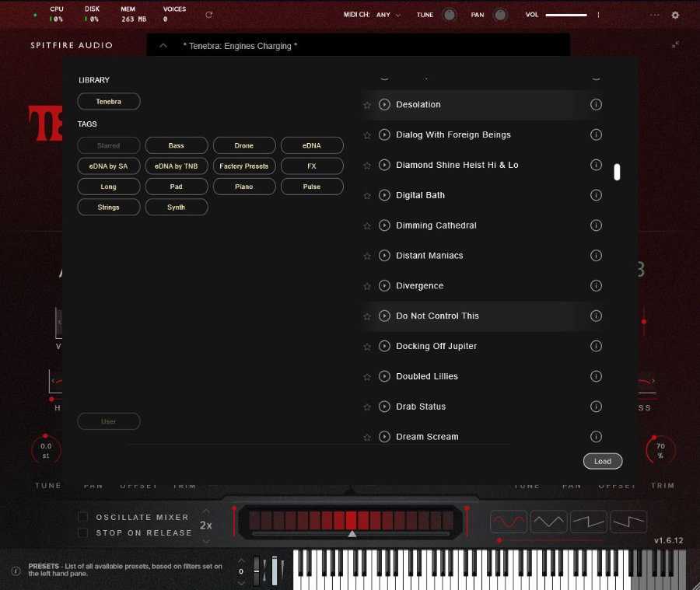Lower the keyboard octave value

[241, 583]
